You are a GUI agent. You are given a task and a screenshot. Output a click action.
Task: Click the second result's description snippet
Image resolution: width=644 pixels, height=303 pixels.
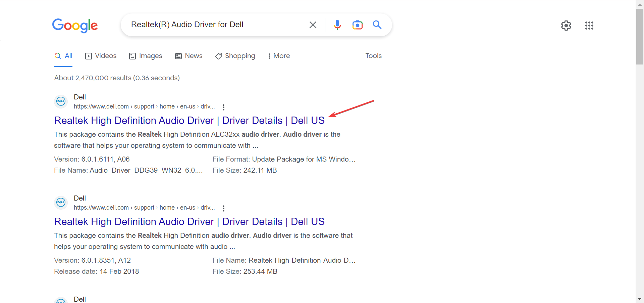coord(203,241)
